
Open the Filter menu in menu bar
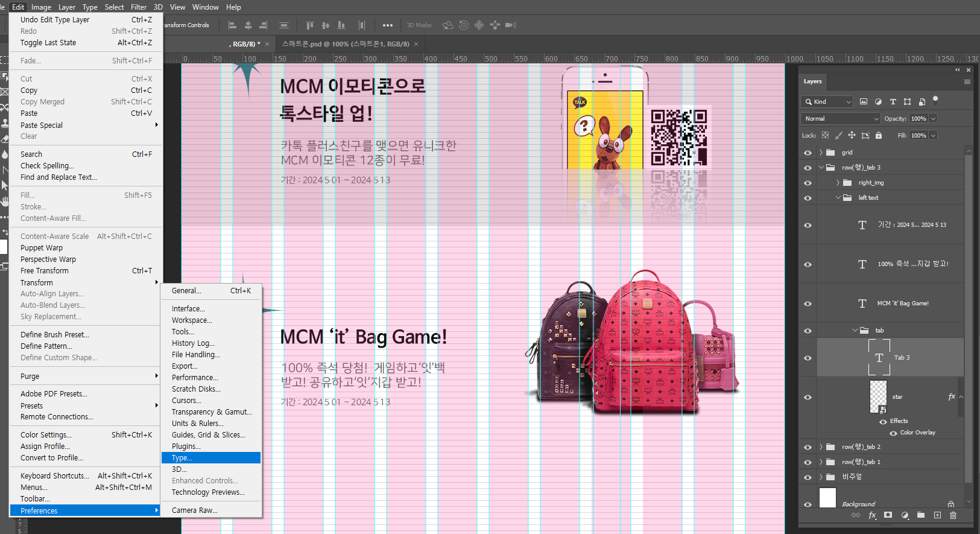139,7
